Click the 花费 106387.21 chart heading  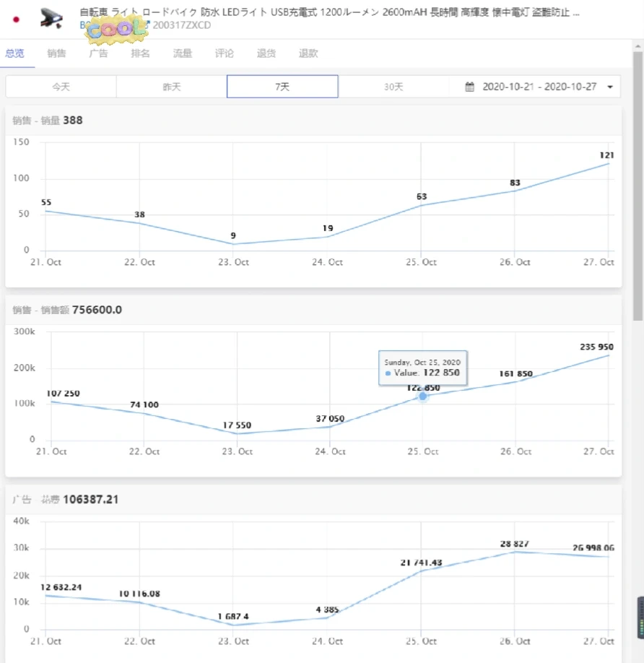coord(66,499)
